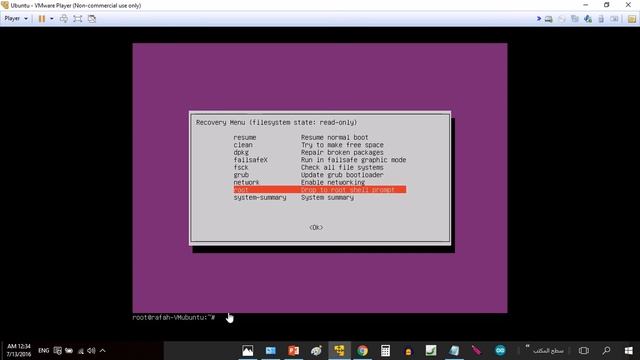This screenshot has width=640, height=360.
Task: Click the VMware Player taskbar icon
Action: click(339, 351)
